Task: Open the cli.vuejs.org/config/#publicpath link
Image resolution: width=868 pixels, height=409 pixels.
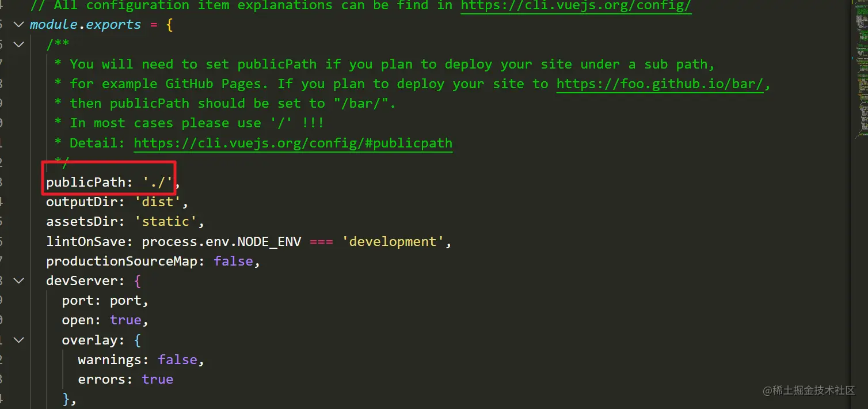Action: point(293,143)
